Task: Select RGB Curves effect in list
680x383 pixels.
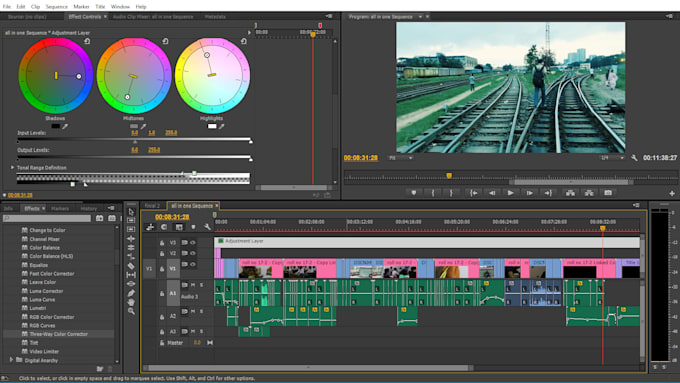Action: pyautogui.click(x=42, y=325)
